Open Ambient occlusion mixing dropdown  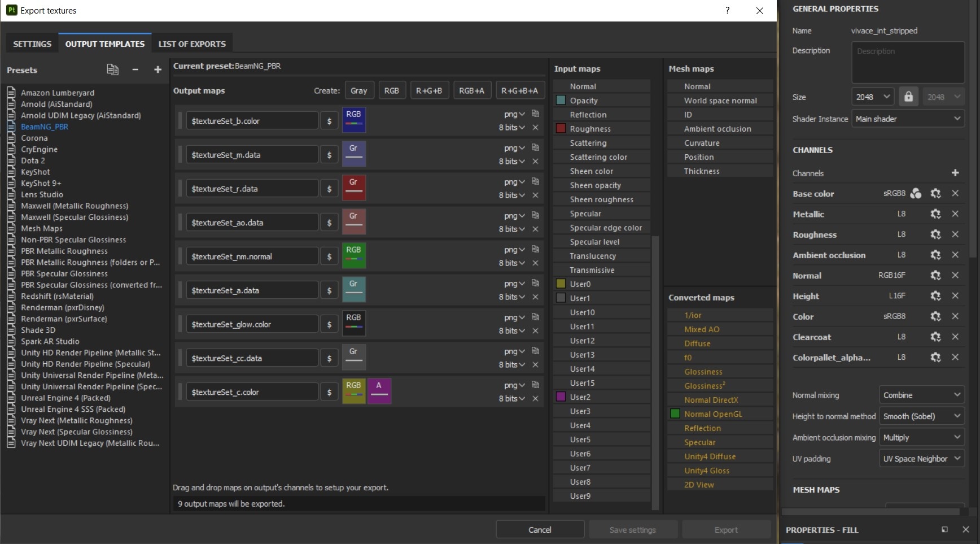tap(921, 437)
